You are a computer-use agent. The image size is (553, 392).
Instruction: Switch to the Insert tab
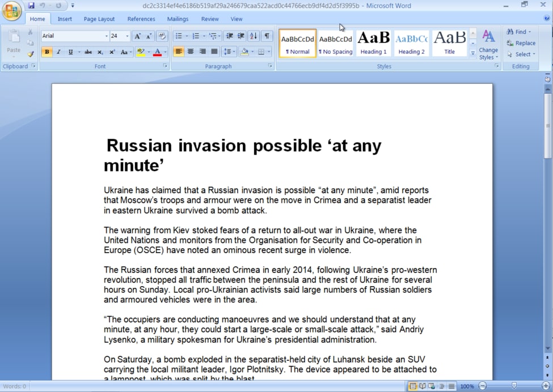coord(65,19)
